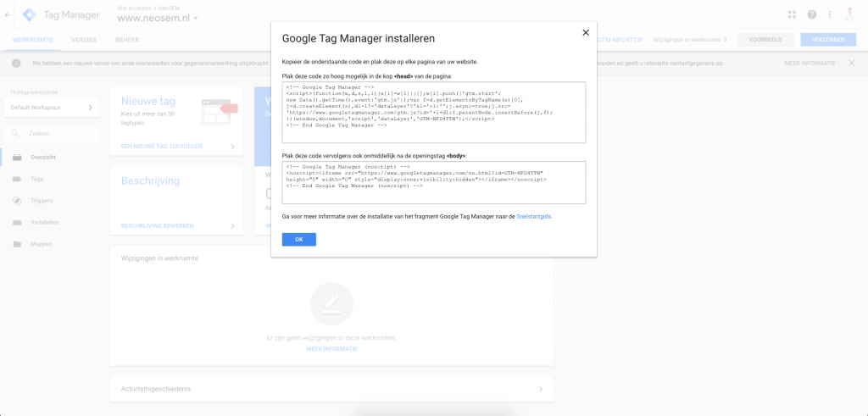Open the www.neosem.nl container dropdown
The image size is (868, 416).
157,19
